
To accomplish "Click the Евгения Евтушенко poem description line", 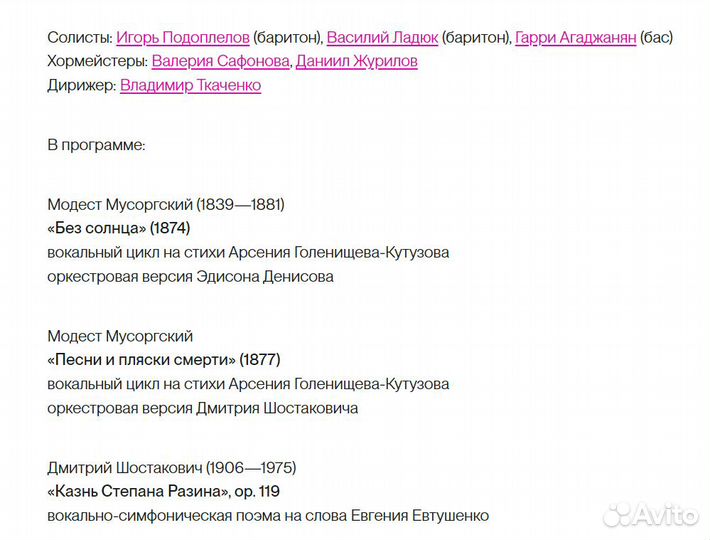I will pyautogui.click(x=268, y=516).
